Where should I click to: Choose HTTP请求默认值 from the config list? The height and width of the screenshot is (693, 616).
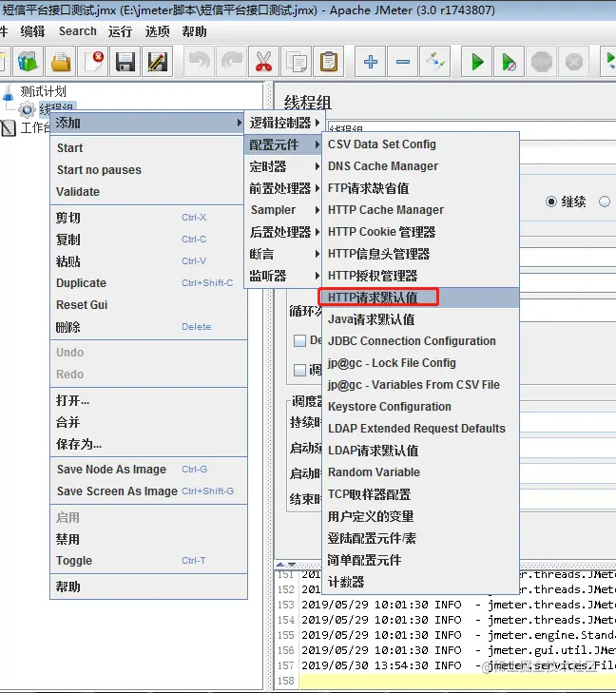(x=420, y=298)
